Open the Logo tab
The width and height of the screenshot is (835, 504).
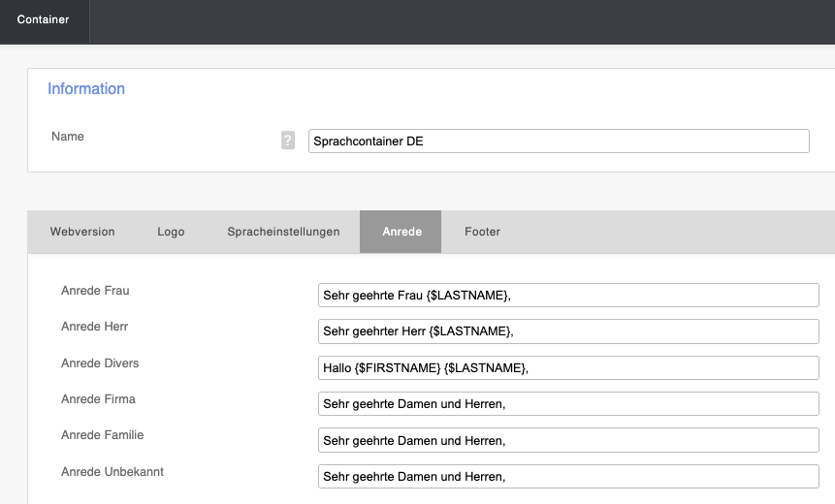(x=171, y=232)
